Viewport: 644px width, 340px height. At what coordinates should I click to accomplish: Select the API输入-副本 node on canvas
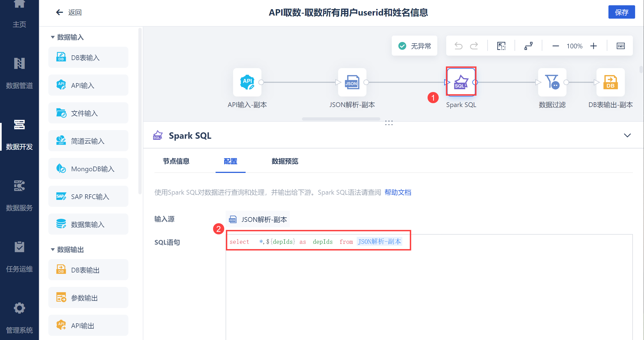pyautogui.click(x=247, y=82)
